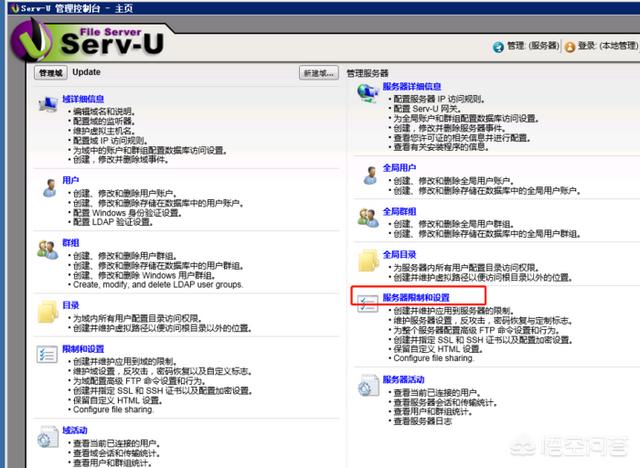Click the Serv-U logo icon
Image resolution: width=640 pixels, height=468 pixels.
(31, 41)
